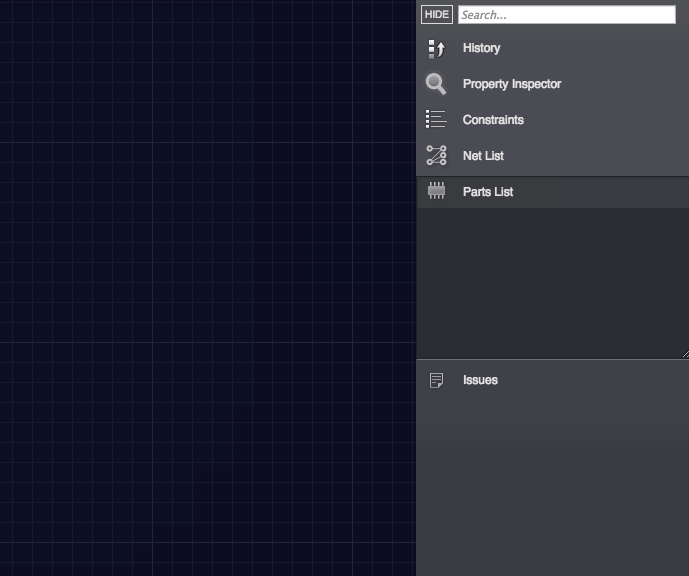Image resolution: width=689 pixels, height=576 pixels.
Task: Click the HIDE button
Action: 436,14
